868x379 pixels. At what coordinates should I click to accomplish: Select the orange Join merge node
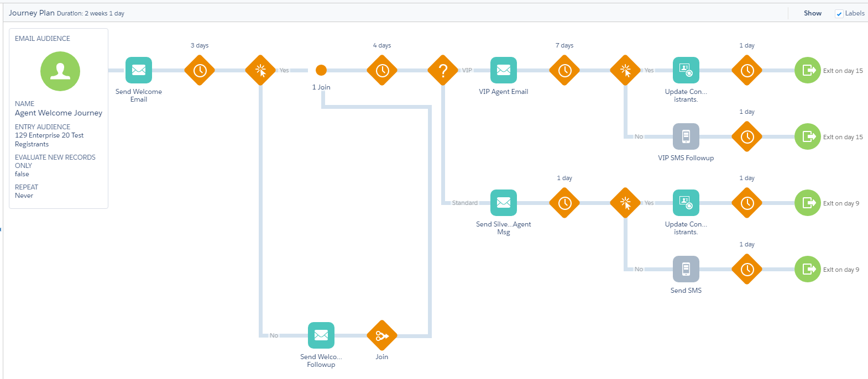[382, 335]
